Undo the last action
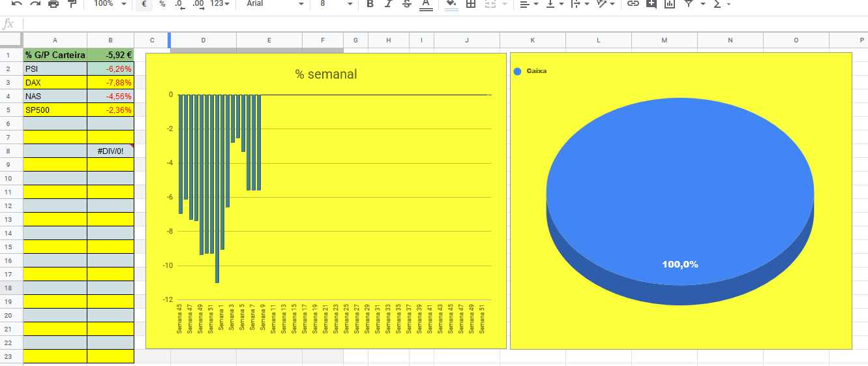 [x=17, y=4]
